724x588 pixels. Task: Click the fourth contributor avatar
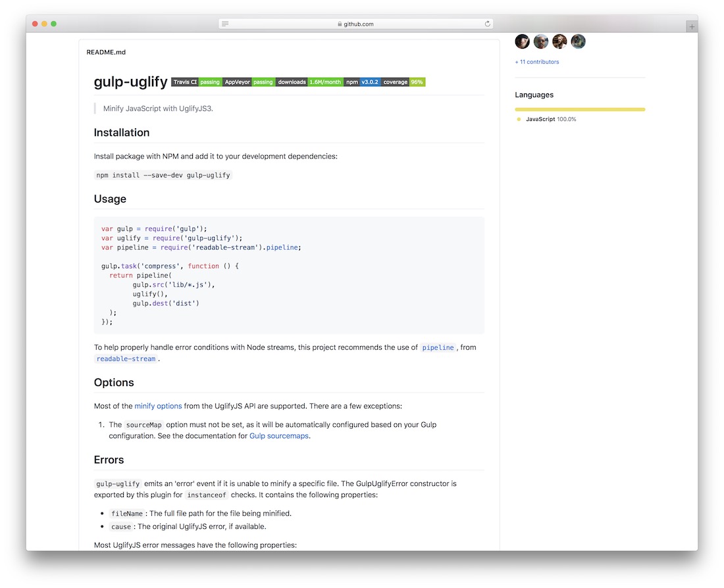click(x=578, y=41)
